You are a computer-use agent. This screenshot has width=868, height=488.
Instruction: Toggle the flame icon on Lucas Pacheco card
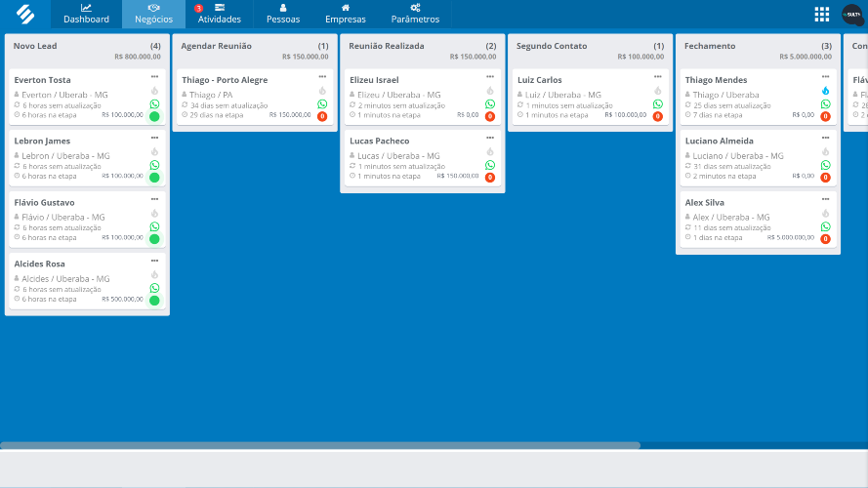click(490, 151)
